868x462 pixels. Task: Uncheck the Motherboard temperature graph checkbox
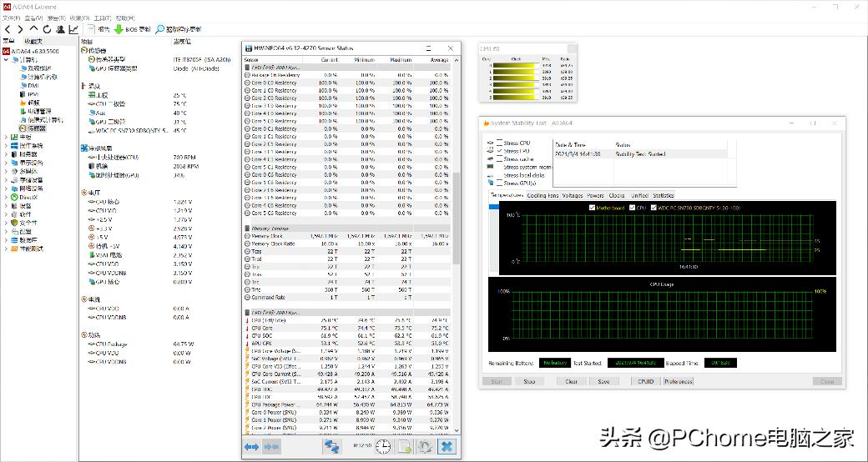click(593, 208)
